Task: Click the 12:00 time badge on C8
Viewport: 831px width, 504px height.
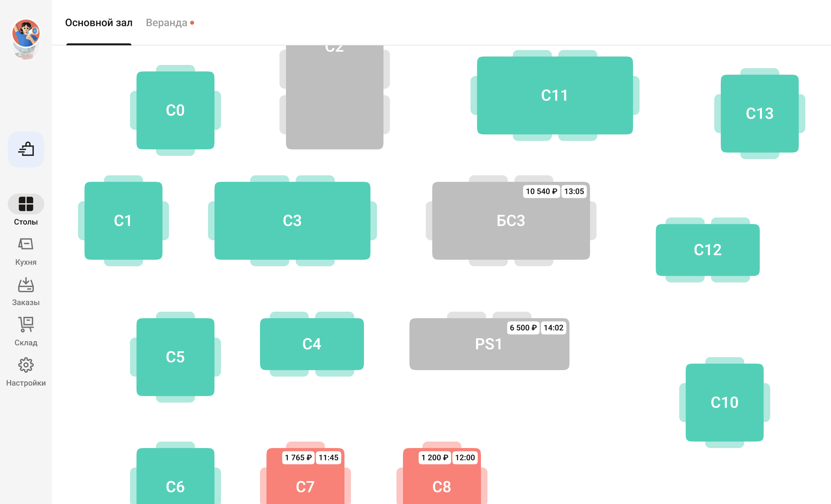Action: [465, 458]
